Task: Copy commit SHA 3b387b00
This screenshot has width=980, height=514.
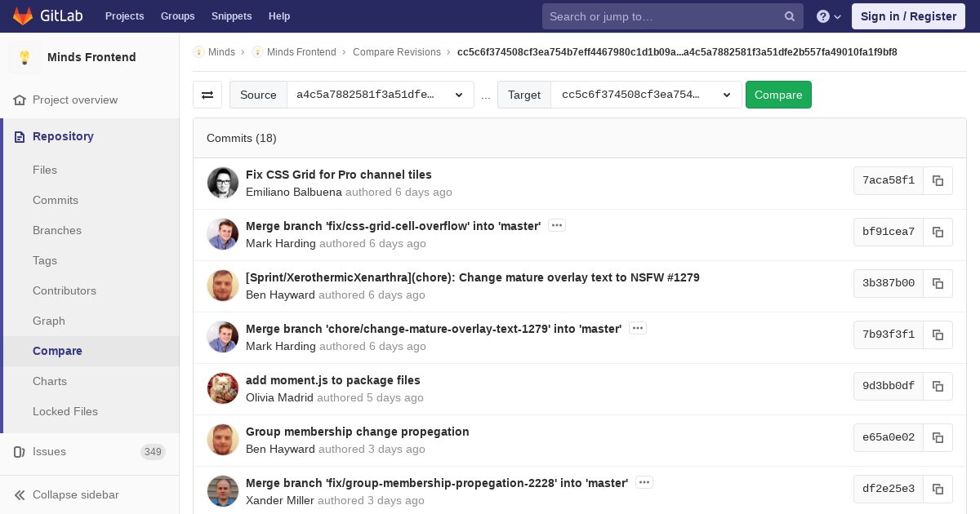Action: click(938, 283)
